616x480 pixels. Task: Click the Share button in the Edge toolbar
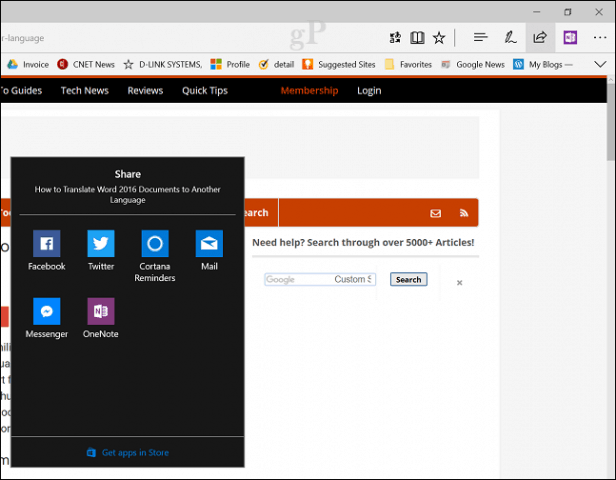pyautogui.click(x=540, y=37)
